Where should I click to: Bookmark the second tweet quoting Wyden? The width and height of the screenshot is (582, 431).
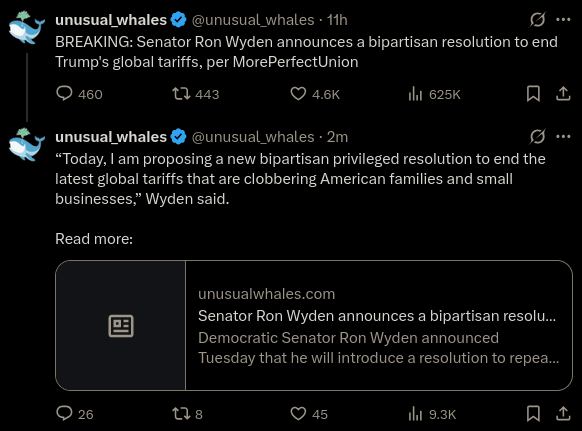533,413
